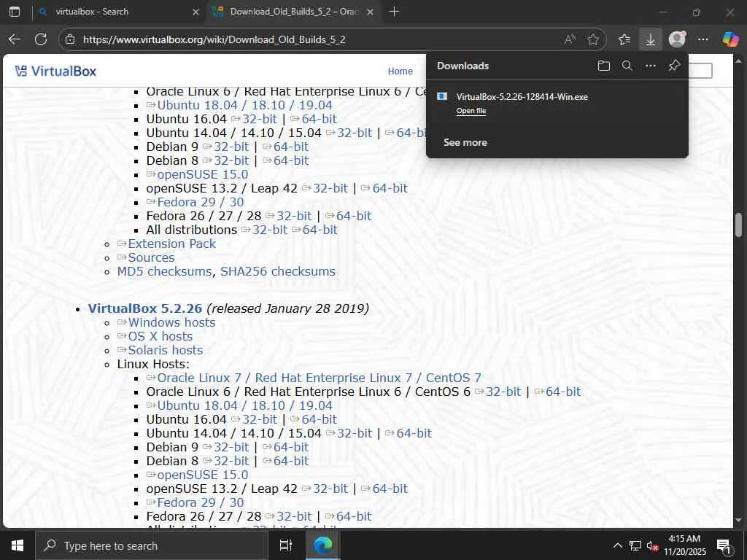Open the Favorites list icon
747x560 pixels.
624,39
